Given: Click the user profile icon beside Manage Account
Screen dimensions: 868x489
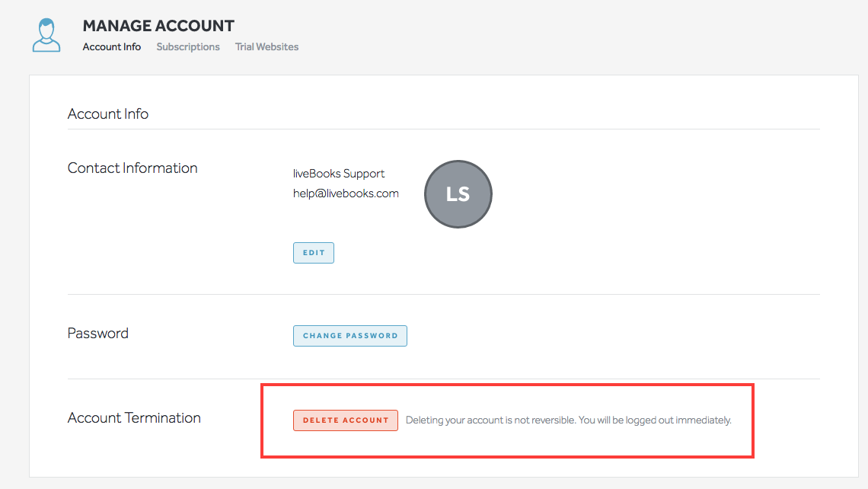Looking at the screenshot, I should tap(46, 35).
